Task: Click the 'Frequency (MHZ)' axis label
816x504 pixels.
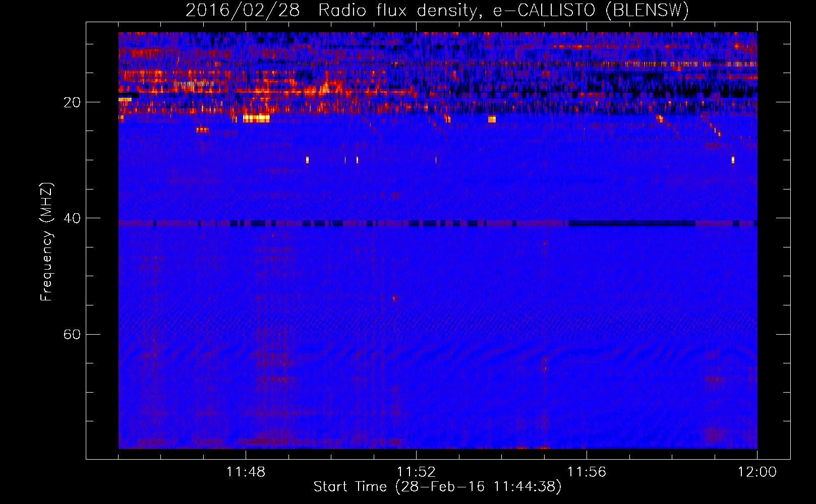Action: [x=46, y=242]
